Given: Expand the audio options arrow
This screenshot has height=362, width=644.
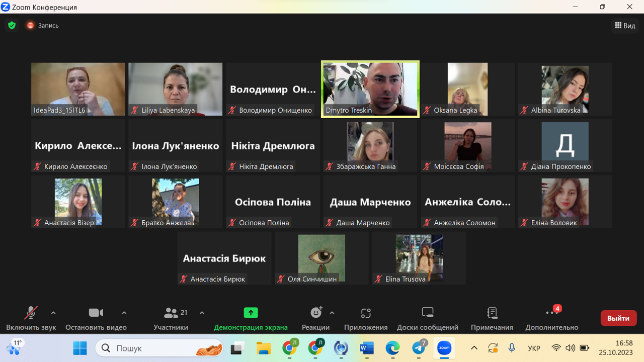Looking at the screenshot, I should tap(53, 313).
